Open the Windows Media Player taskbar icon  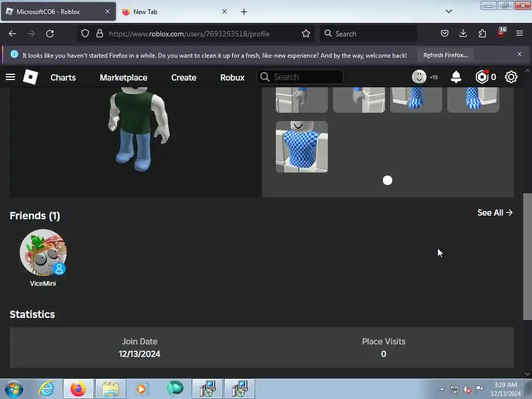142,389
